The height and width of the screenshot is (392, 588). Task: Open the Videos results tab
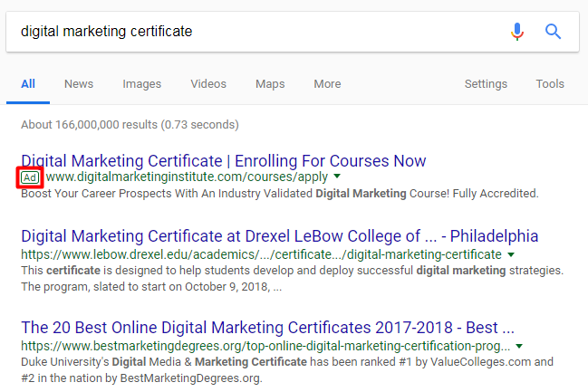pyautogui.click(x=208, y=84)
